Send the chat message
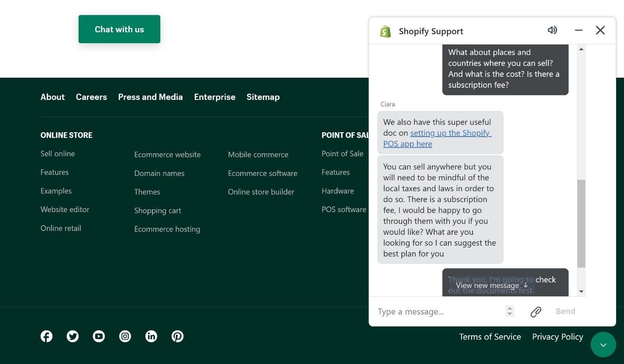The image size is (624, 364). pyautogui.click(x=565, y=311)
